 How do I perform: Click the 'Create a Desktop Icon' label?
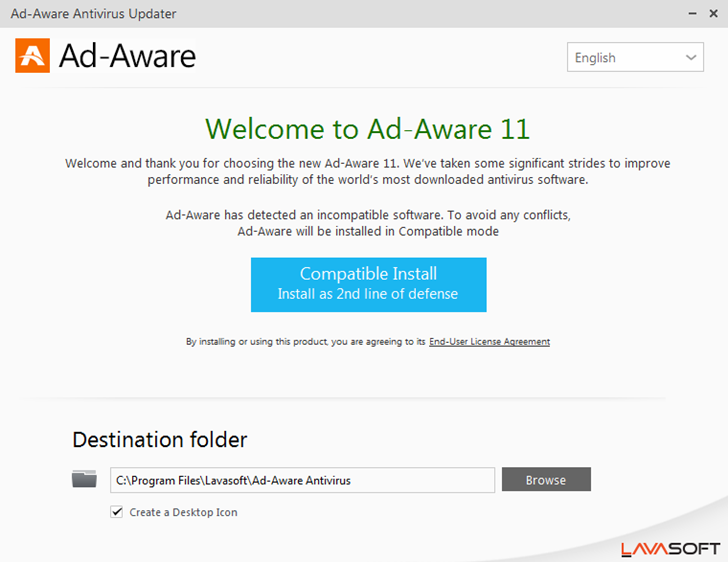tap(183, 512)
